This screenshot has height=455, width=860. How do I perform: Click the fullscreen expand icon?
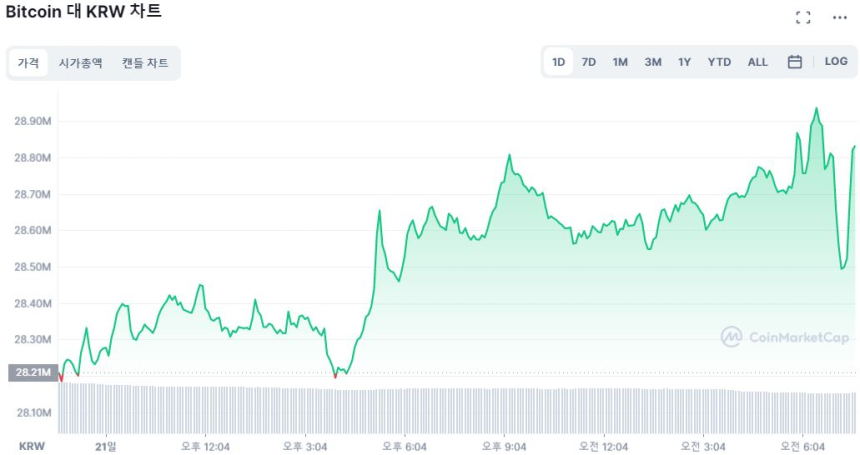[802, 17]
